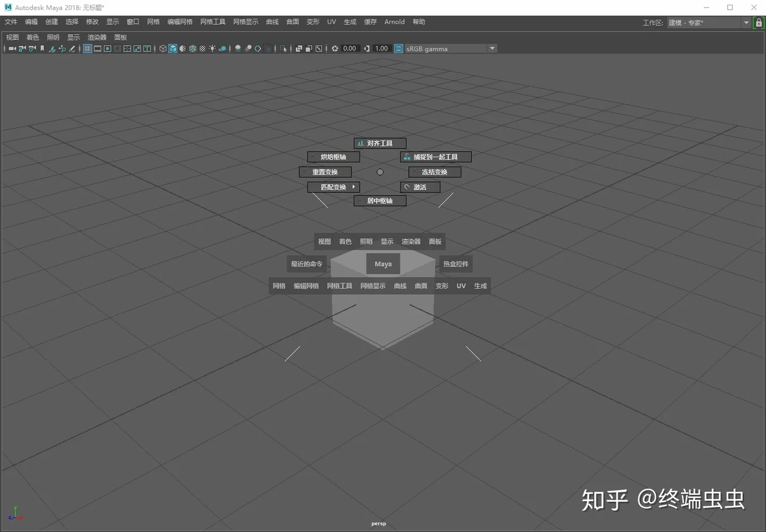Toggle the Film Gate display
The width and height of the screenshot is (766, 532).
(97, 48)
